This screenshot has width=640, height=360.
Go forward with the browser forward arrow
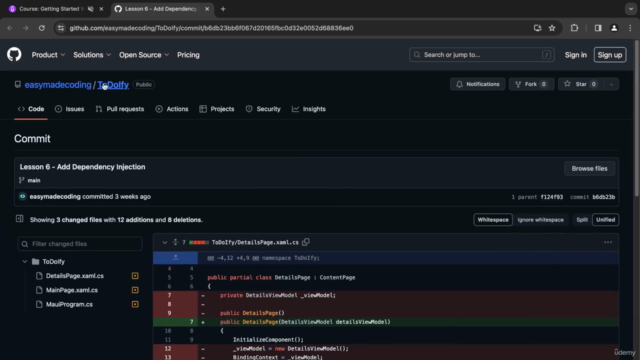coord(26,28)
